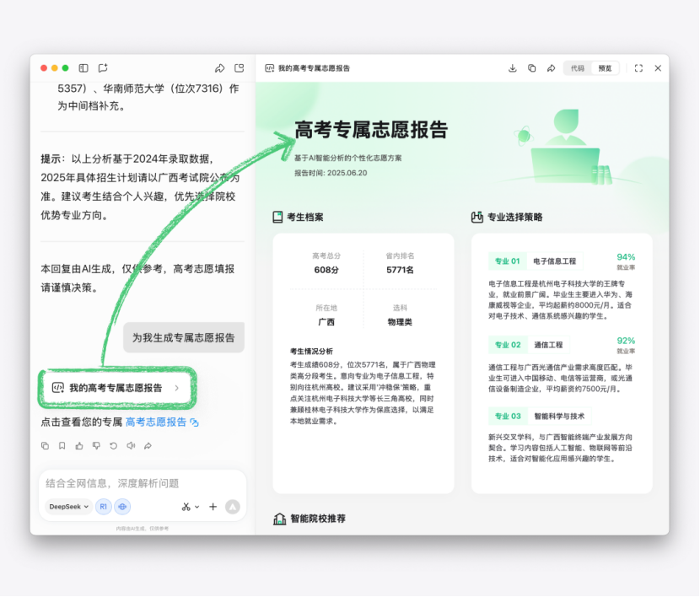Click the report icon beside the preview title
The image size is (700, 597).
270,68
